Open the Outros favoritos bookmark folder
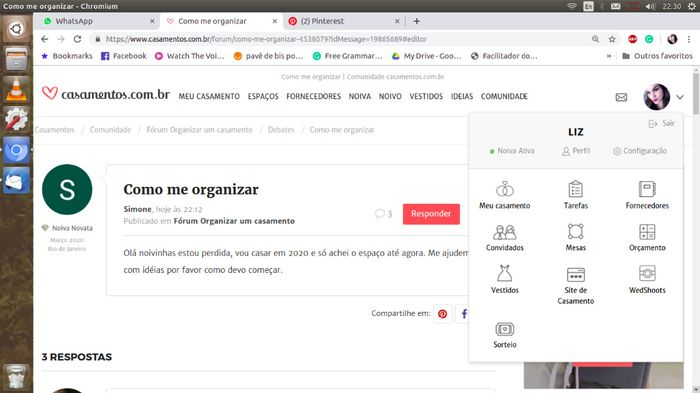Viewport: 700px width, 393px height. click(x=657, y=56)
